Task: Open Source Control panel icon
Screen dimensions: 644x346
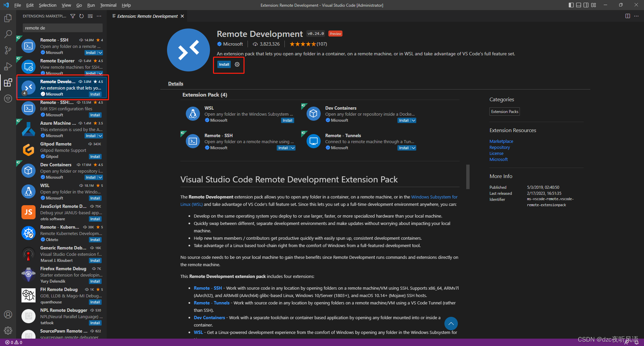Action: [x=8, y=50]
